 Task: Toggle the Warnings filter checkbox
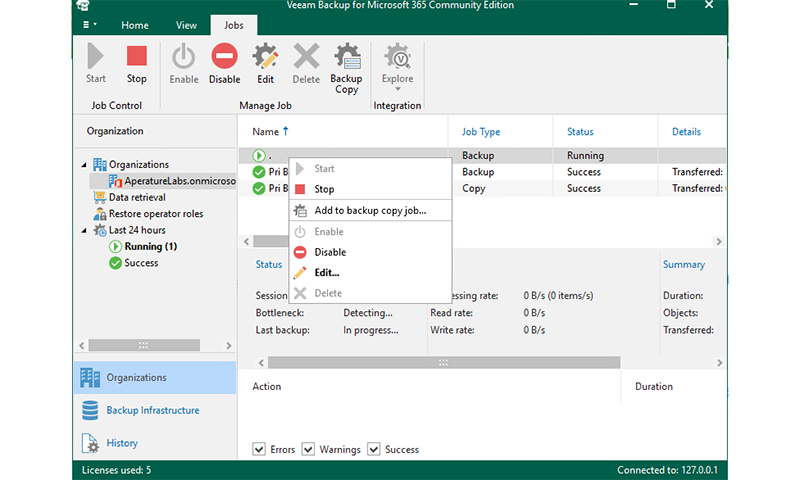(x=308, y=449)
